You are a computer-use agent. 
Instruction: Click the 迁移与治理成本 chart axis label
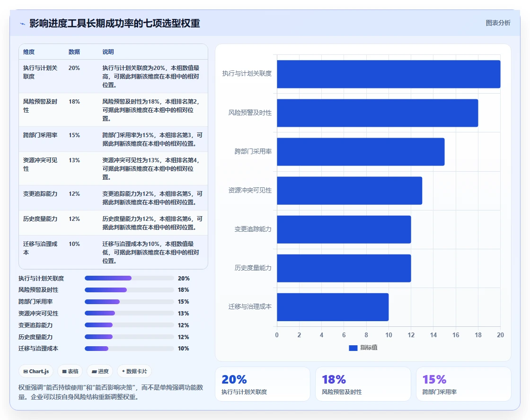coord(250,306)
